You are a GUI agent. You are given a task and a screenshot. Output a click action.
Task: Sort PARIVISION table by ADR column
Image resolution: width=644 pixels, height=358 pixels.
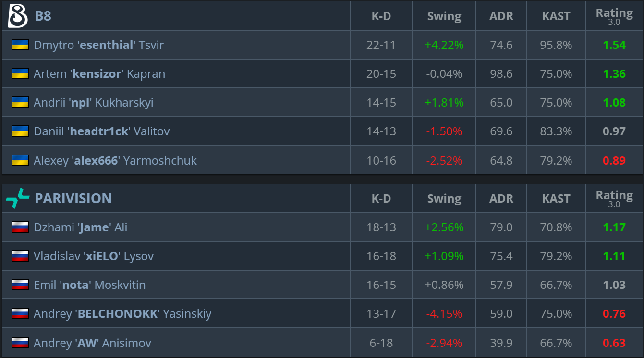click(x=501, y=199)
